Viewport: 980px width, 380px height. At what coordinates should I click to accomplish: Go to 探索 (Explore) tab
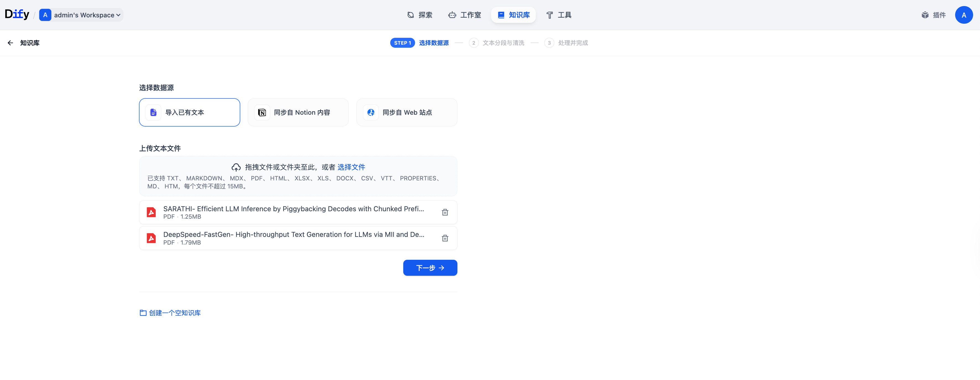420,15
